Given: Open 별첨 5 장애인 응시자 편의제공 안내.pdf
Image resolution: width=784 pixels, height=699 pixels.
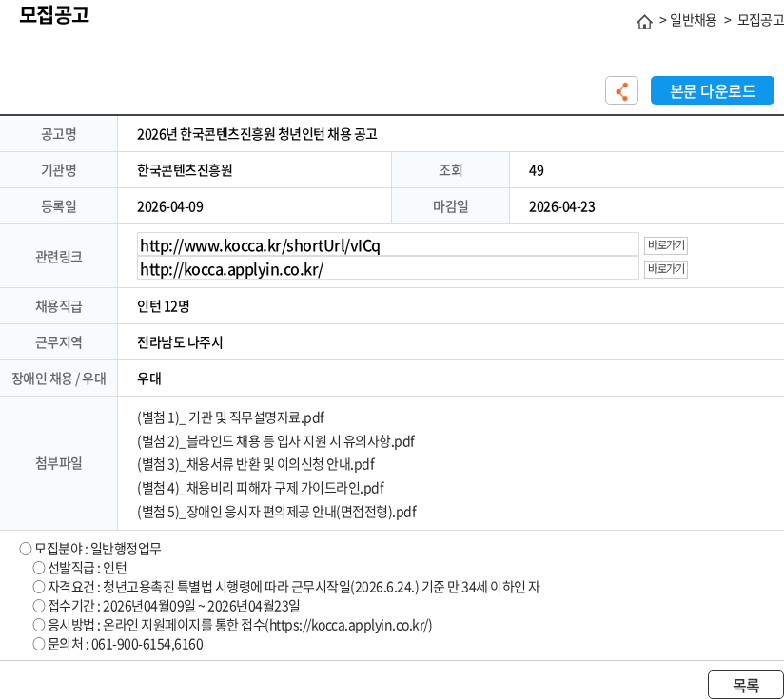Looking at the screenshot, I should (277, 513).
